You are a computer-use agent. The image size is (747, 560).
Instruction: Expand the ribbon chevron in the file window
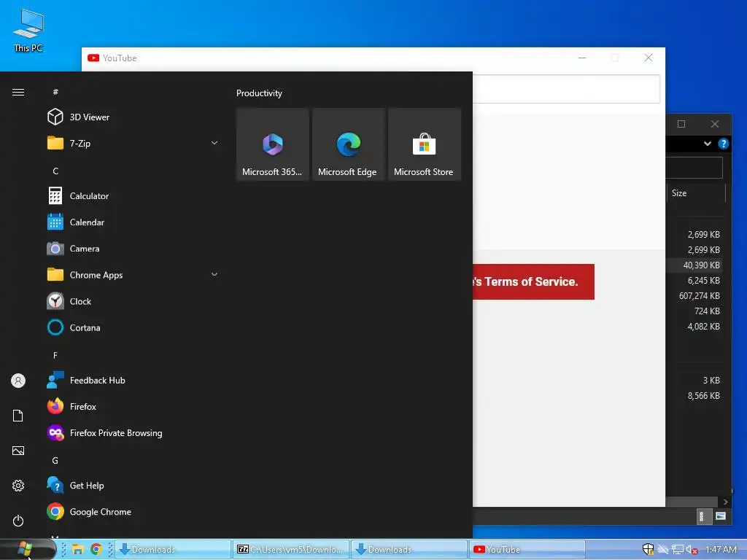coord(708,144)
